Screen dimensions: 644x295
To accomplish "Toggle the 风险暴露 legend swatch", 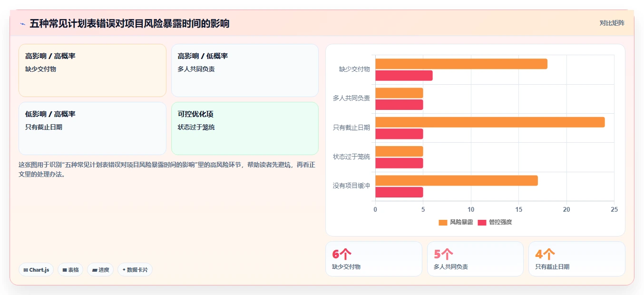I will click(x=443, y=222).
